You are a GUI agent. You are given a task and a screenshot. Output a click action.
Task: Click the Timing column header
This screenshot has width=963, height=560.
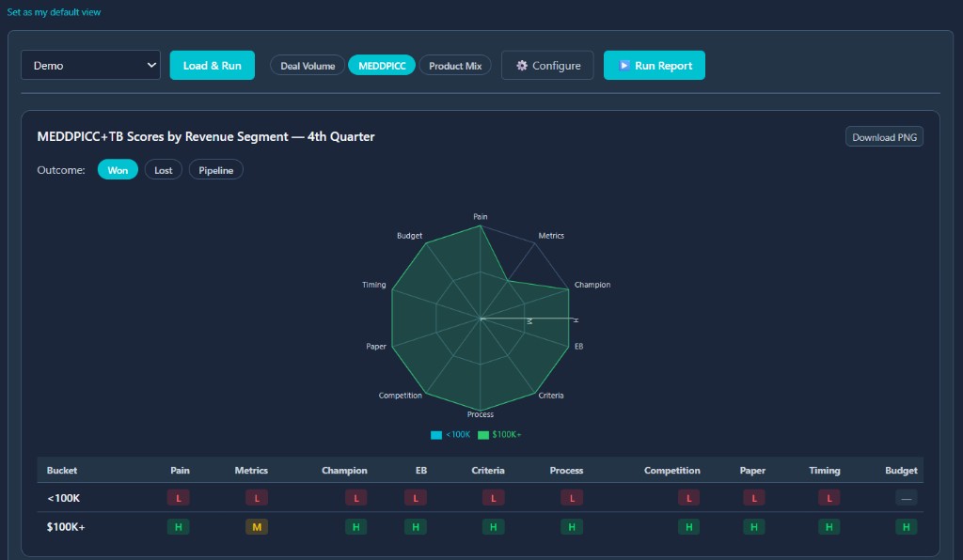[824, 471]
